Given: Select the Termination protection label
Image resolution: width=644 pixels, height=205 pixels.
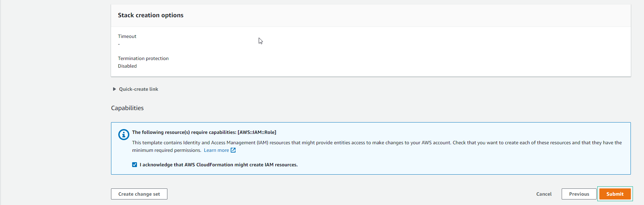Looking at the screenshot, I should point(143,58).
